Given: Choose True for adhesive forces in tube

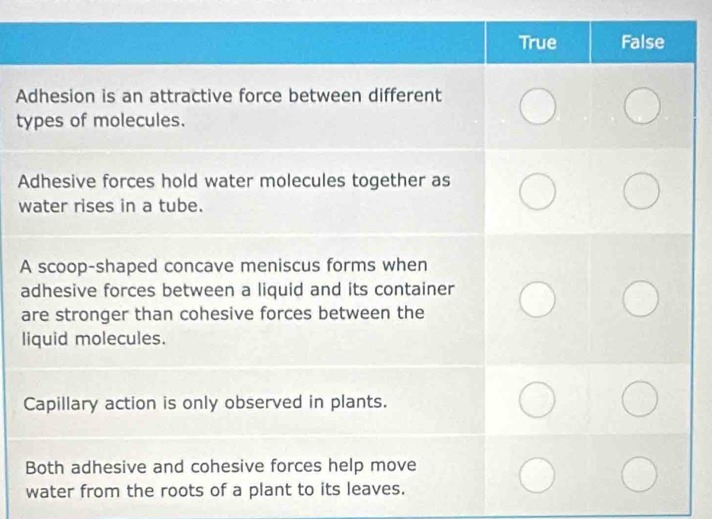Looking at the screenshot, I should point(538,192).
